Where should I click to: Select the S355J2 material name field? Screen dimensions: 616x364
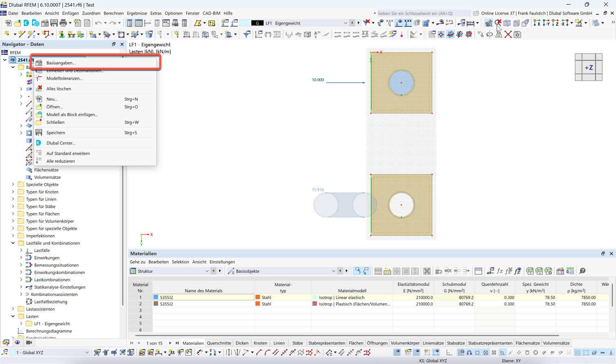coord(204,297)
